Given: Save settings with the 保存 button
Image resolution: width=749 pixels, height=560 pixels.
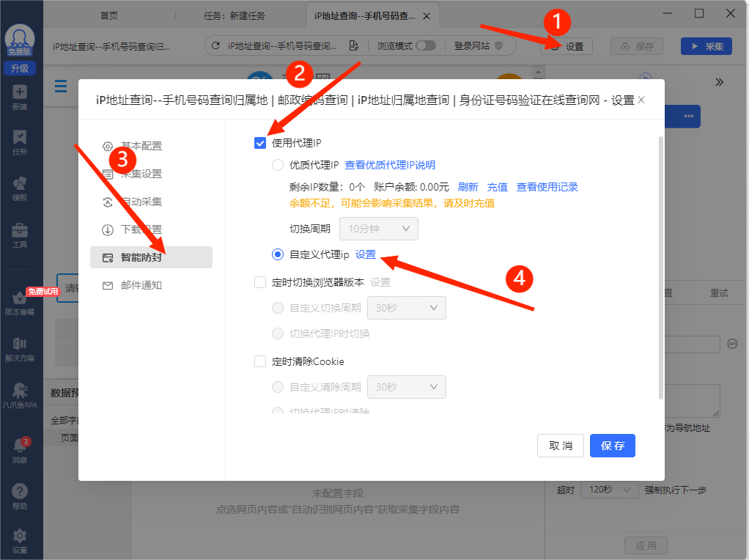Looking at the screenshot, I should 612,445.
